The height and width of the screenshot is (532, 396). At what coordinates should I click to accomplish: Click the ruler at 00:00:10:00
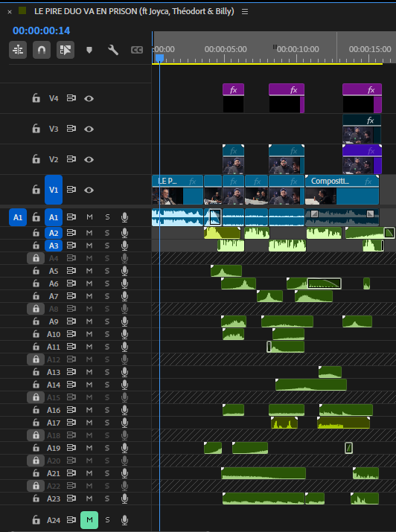[298, 49]
